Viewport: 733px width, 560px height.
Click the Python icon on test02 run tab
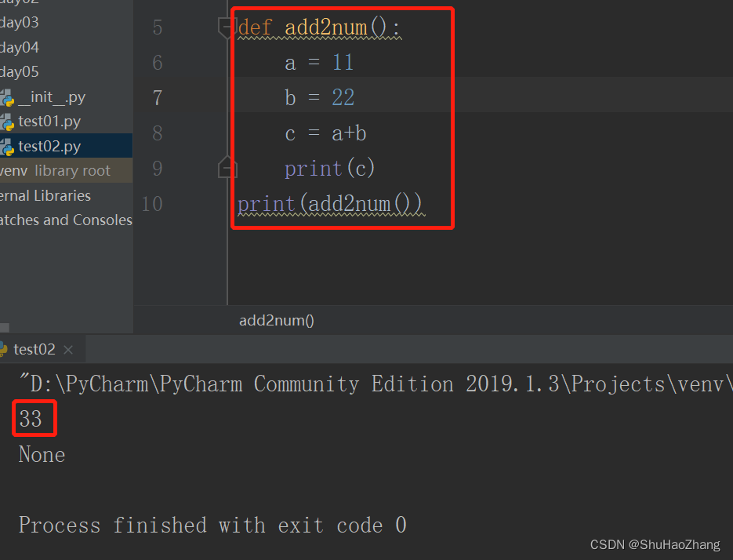click(x=3, y=350)
